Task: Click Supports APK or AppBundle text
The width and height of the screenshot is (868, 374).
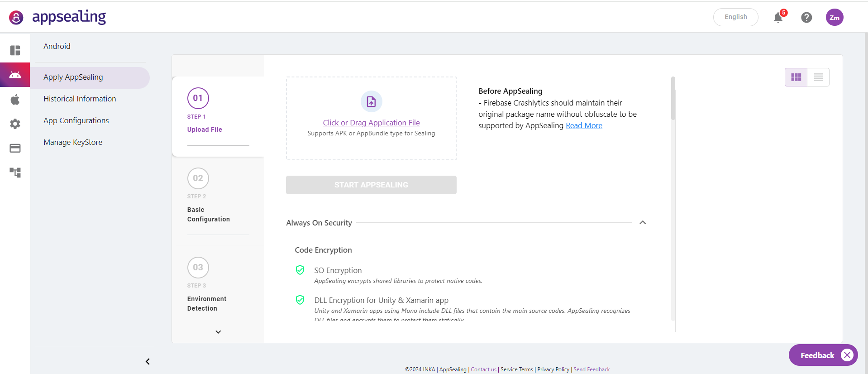Action: coord(371,133)
